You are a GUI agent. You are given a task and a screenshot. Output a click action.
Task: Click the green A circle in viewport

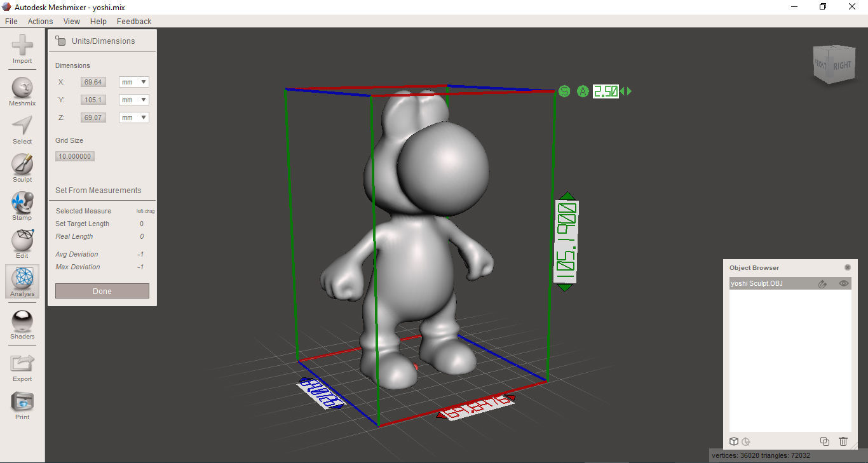[x=583, y=91]
